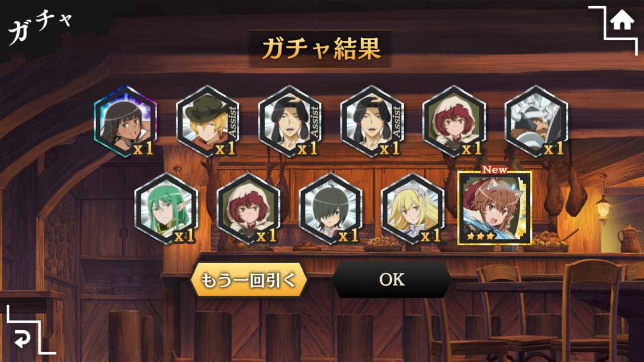Open black-haired Assist icon beside the hat character

pyautogui.click(x=289, y=122)
